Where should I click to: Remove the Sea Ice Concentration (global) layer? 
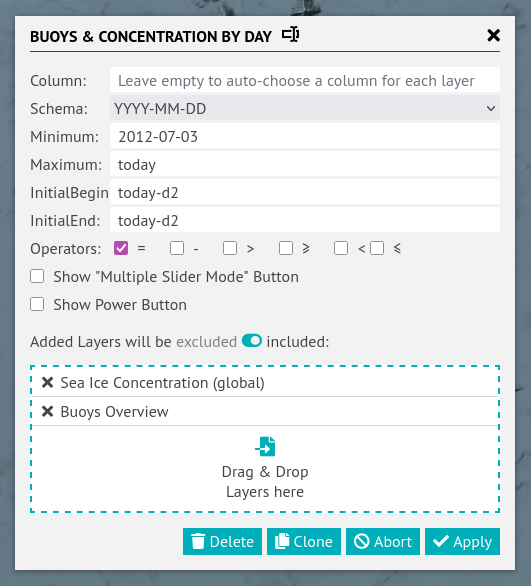click(47, 383)
